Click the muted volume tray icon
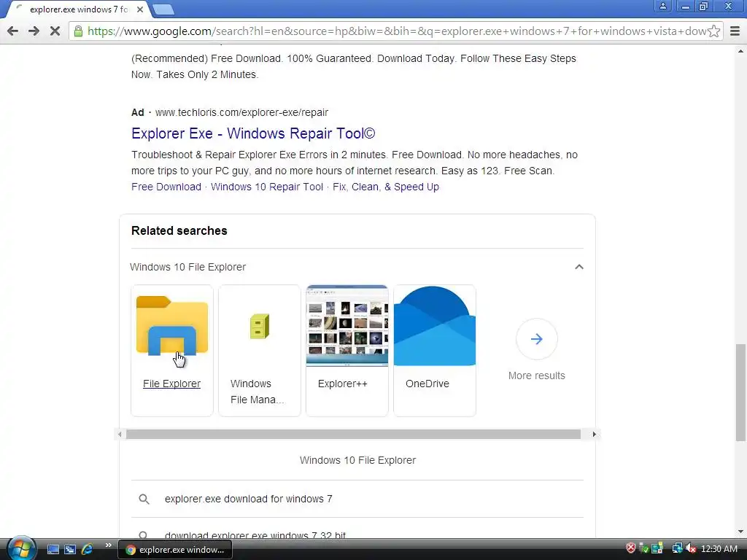Viewport: 747px width, 560px height. pos(690,548)
